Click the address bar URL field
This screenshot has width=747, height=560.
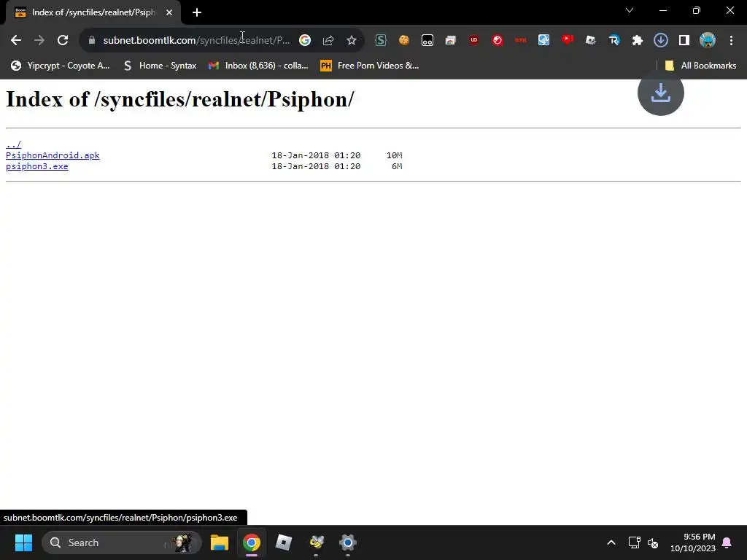[196, 41]
